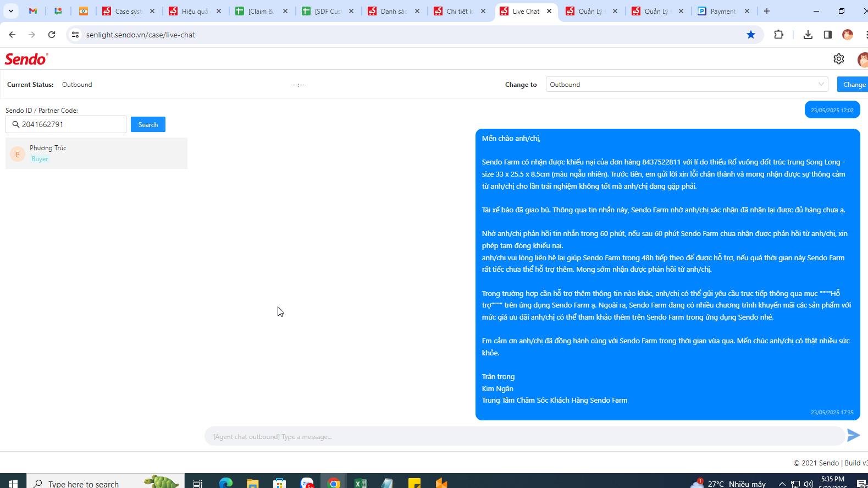This screenshot has height=488, width=868.
Task: Go forward in browser history
Action: 32,35
